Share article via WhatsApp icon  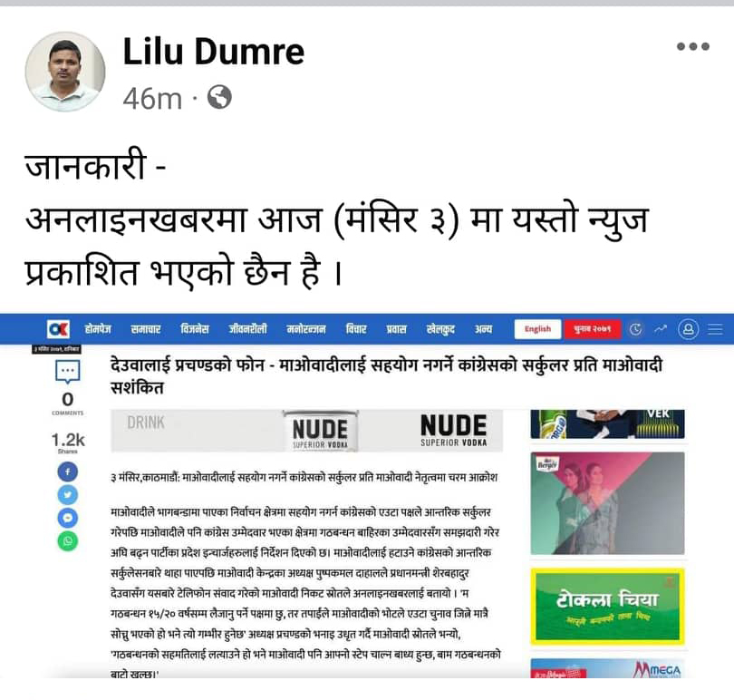coord(68,541)
